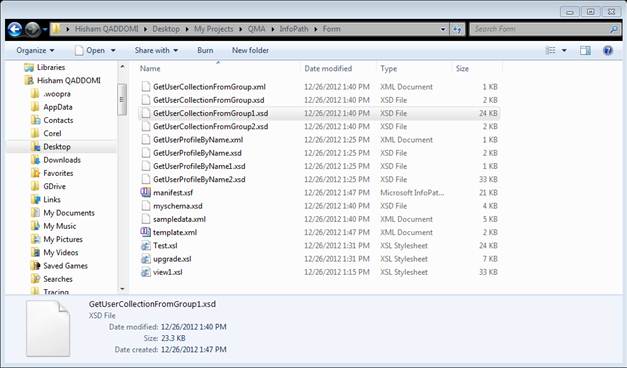Select the Corel folder in navigation pane

(52, 133)
